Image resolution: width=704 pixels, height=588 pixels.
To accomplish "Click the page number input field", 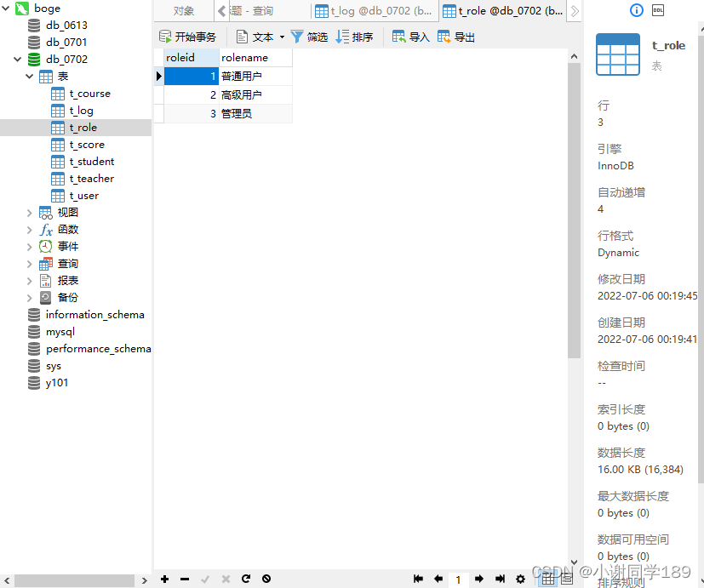I will [x=458, y=579].
